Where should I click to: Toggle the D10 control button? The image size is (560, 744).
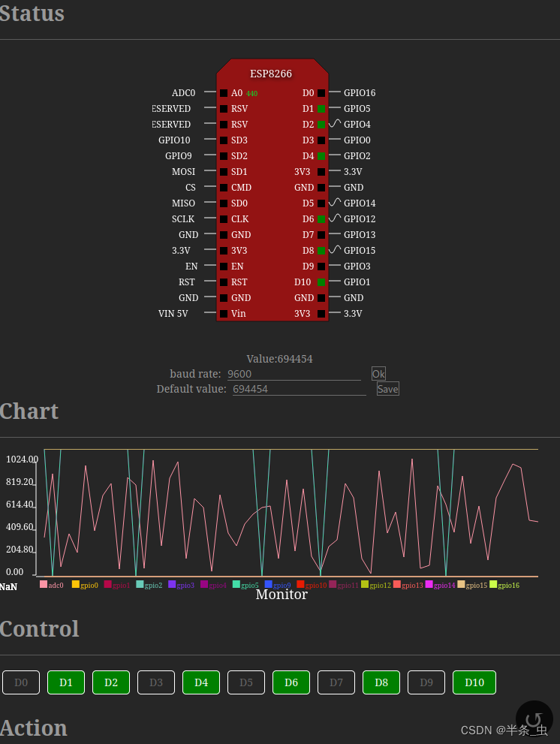[474, 682]
